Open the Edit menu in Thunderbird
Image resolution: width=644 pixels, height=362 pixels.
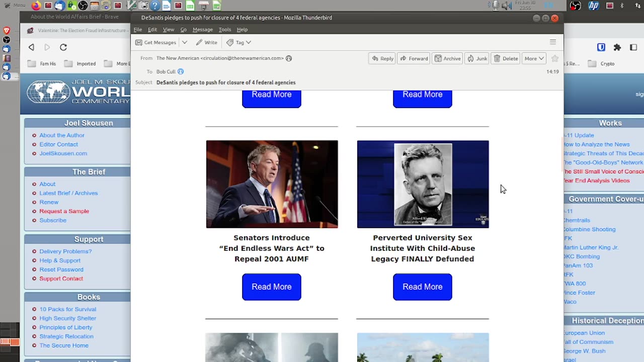pyautogui.click(x=152, y=30)
